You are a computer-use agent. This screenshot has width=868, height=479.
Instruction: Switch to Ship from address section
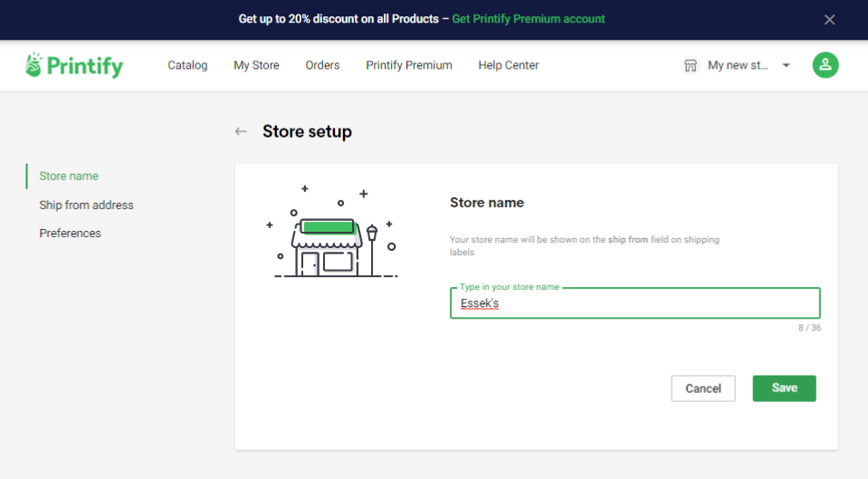pos(86,205)
